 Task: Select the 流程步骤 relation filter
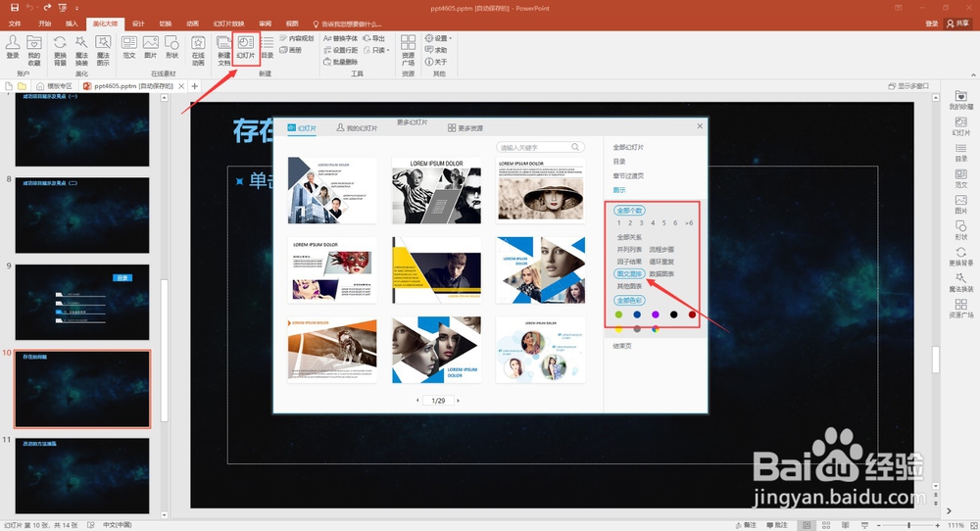[x=661, y=249]
